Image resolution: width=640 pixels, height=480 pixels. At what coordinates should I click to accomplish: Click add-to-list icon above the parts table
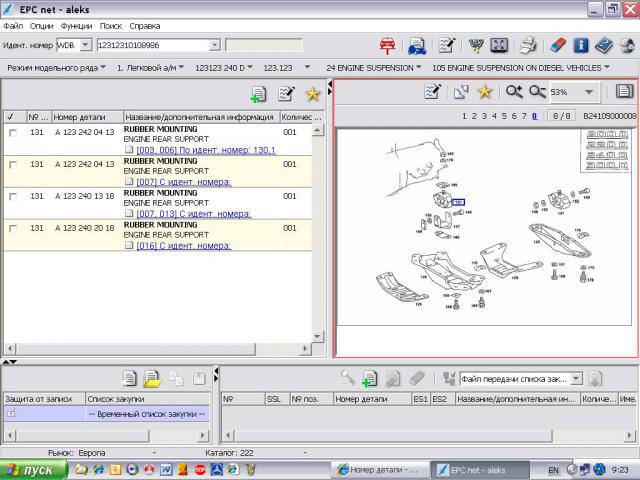coord(258,94)
